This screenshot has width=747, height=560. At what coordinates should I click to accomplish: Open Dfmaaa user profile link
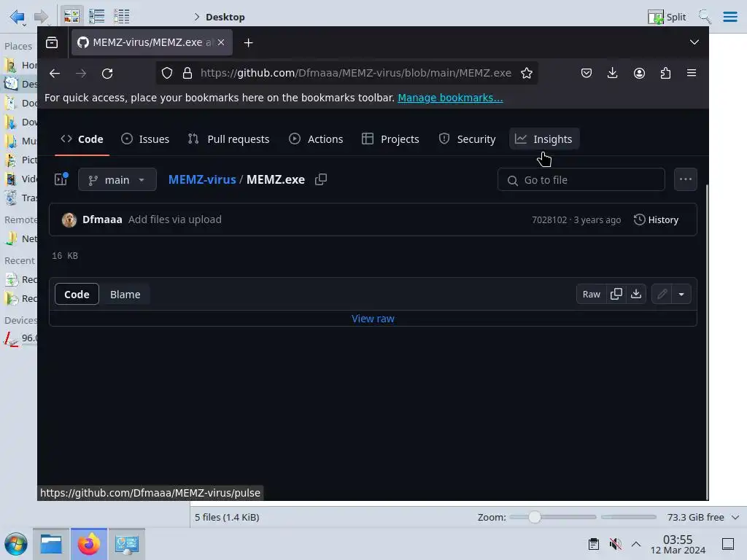pos(102,219)
